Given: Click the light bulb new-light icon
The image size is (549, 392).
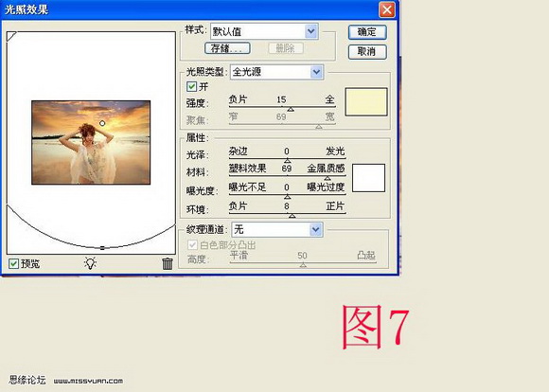Looking at the screenshot, I should [90, 263].
